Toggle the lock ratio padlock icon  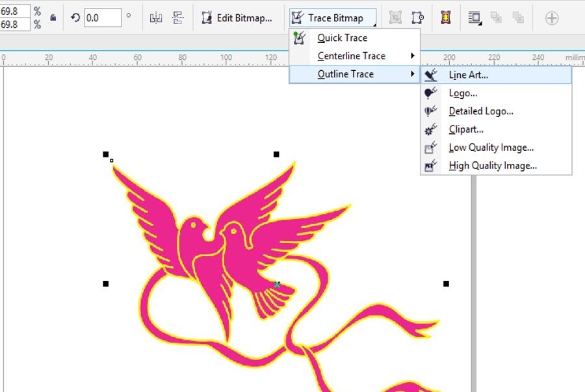pos(53,18)
